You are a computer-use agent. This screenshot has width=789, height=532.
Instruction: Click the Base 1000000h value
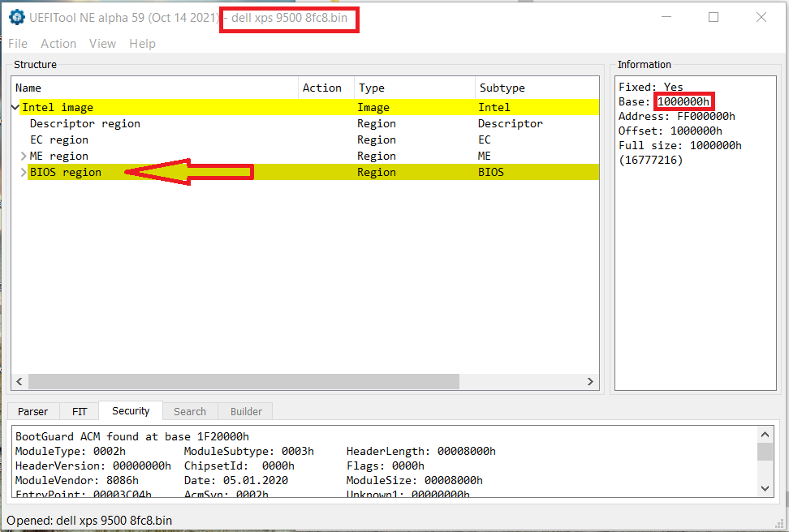coord(683,101)
